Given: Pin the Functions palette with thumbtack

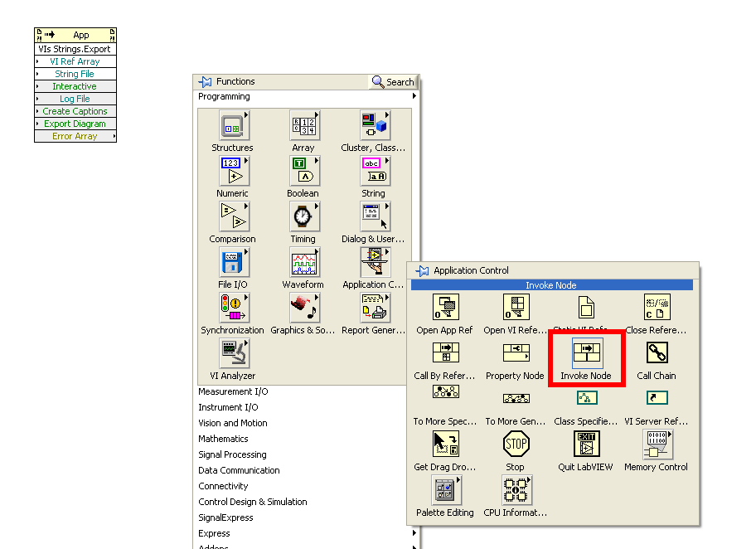Looking at the screenshot, I should click(205, 82).
